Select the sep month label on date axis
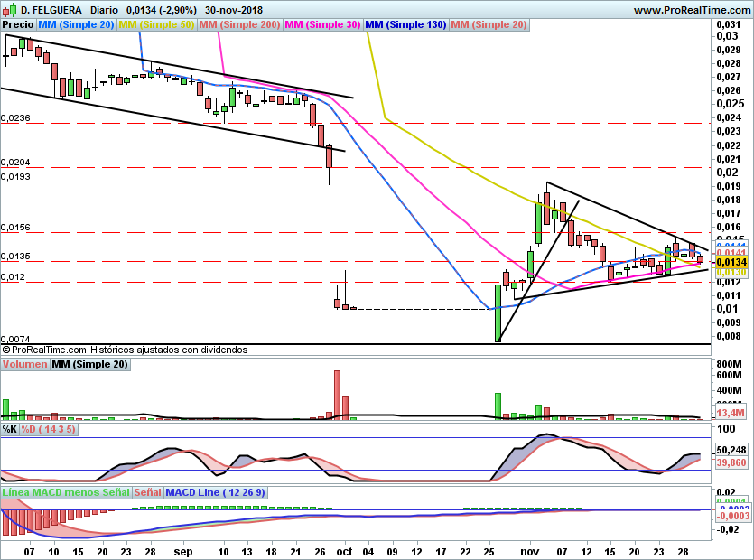The height and width of the screenshot is (560, 754). point(183,552)
